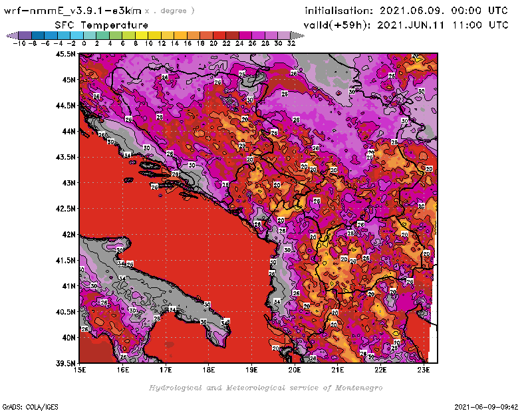Click the '17E' longitude label

pos(166,370)
